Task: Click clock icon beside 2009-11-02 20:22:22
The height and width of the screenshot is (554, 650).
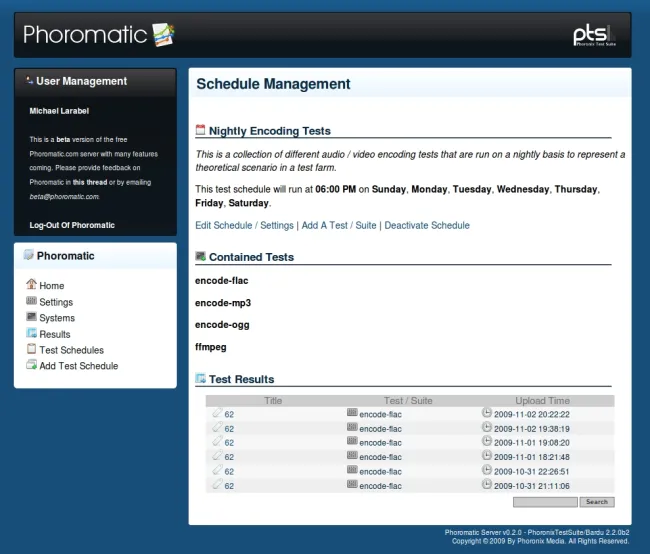Action: point(486,413)
